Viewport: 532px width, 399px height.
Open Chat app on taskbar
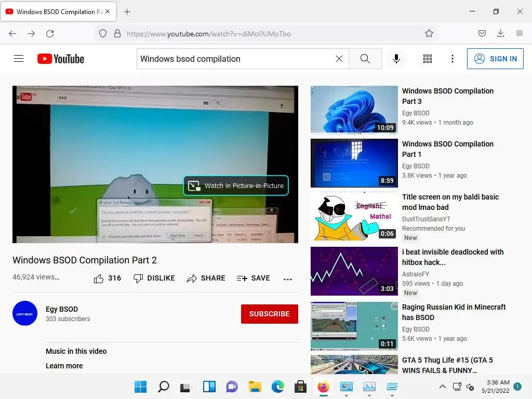(232, 387)
